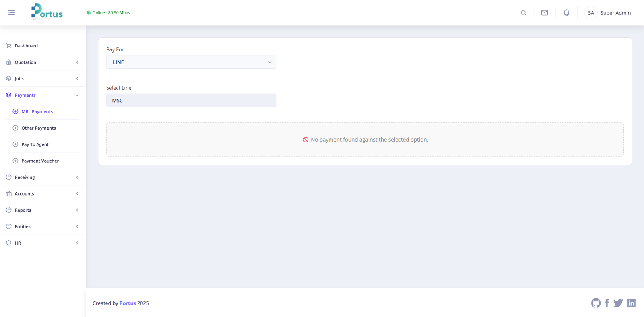Click the Portus link in footer

click(x=128, y=303)
